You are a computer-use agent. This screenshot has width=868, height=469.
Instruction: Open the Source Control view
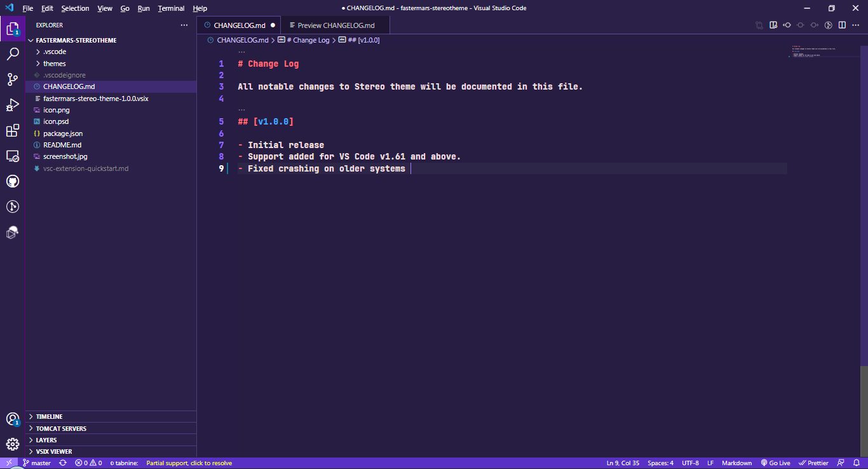13,79
